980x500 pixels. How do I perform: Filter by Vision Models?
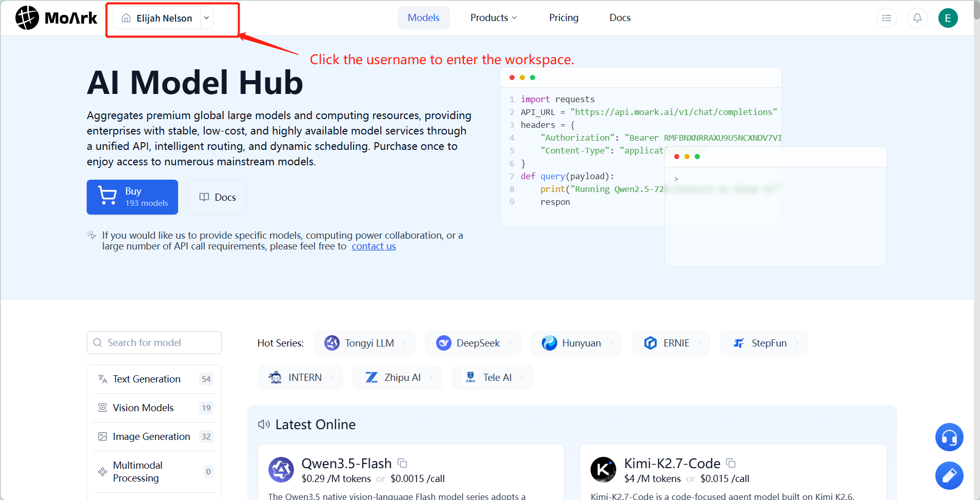154,408
